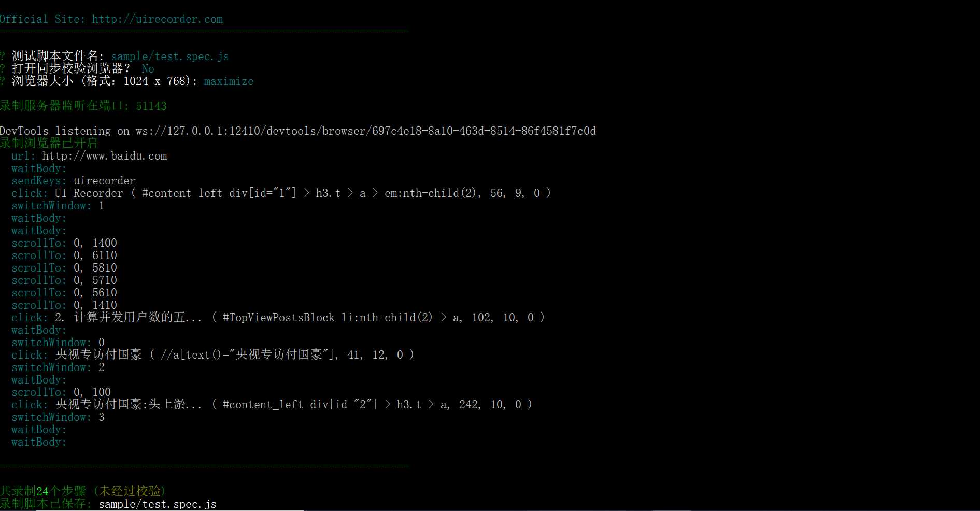Click the saved script path sample/test.spec.js at bottom
Screen dimensions: 980x511
point(158,504)
